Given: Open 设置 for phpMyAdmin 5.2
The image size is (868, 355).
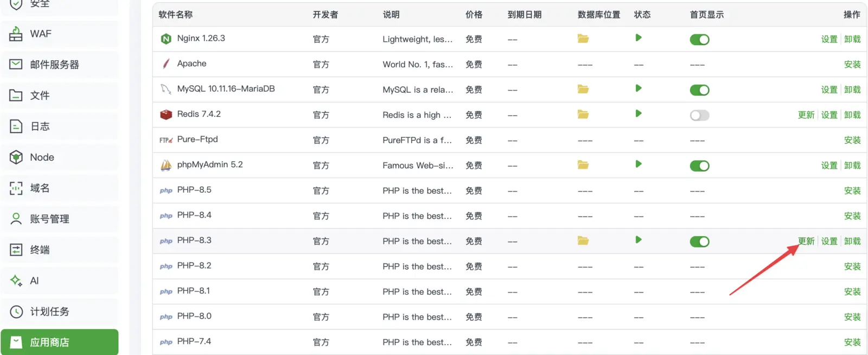Looking at the screenshot, I should pos(829,165).
